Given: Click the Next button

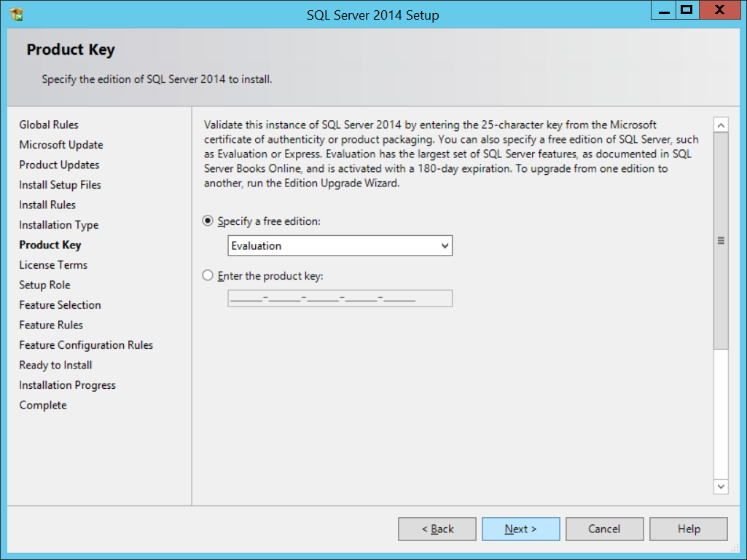Looking at the screenshot, I should 520,529.
